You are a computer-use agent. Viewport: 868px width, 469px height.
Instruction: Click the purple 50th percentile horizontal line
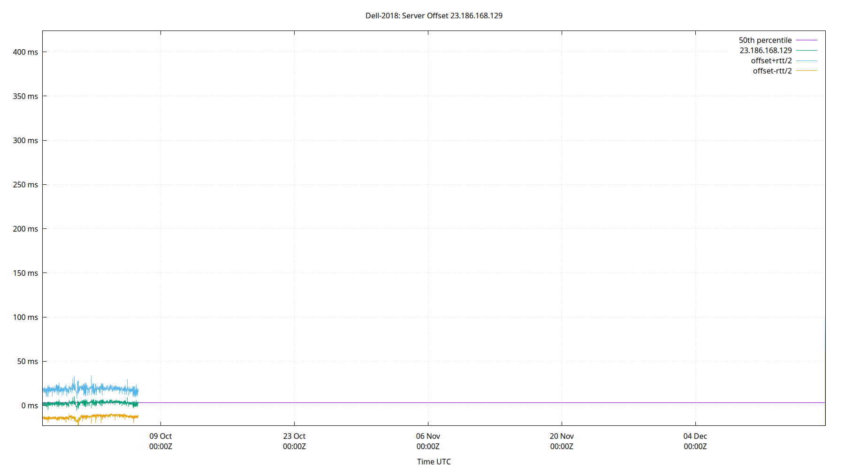click(469, 402)
